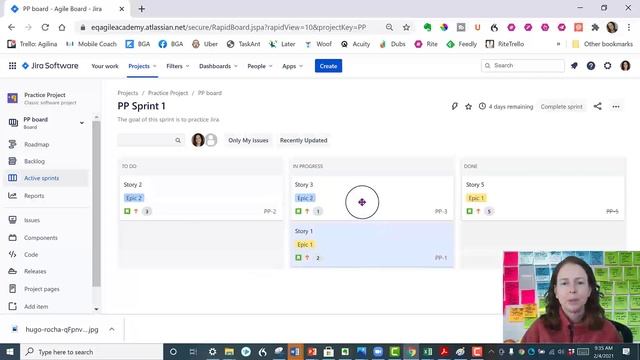Bookmark this page with the star icon
The width and height of the screenshot is (640, 360).
pyautogui.click(x=406, y=27)
